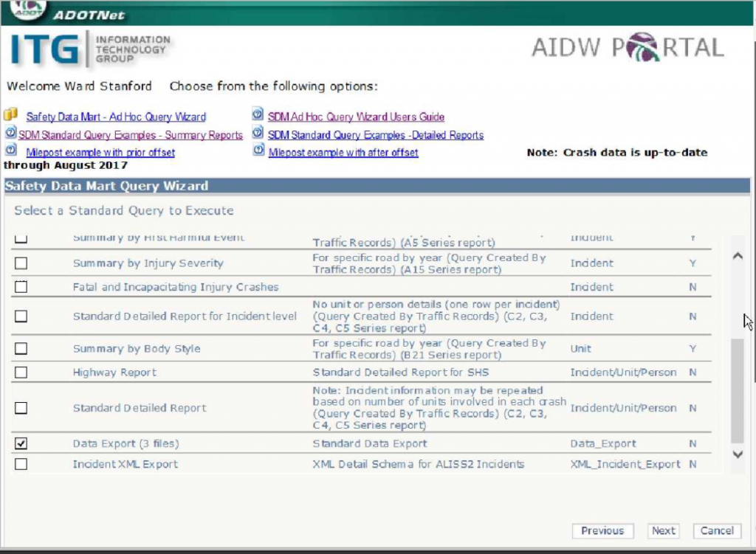Check the Highway Report checkbox
Screen dimensions: 756x554
[x=21, y=372]
